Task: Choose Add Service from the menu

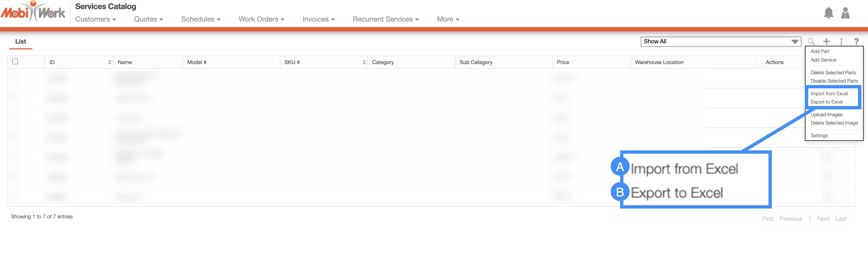Action: (x=823, y=60)
